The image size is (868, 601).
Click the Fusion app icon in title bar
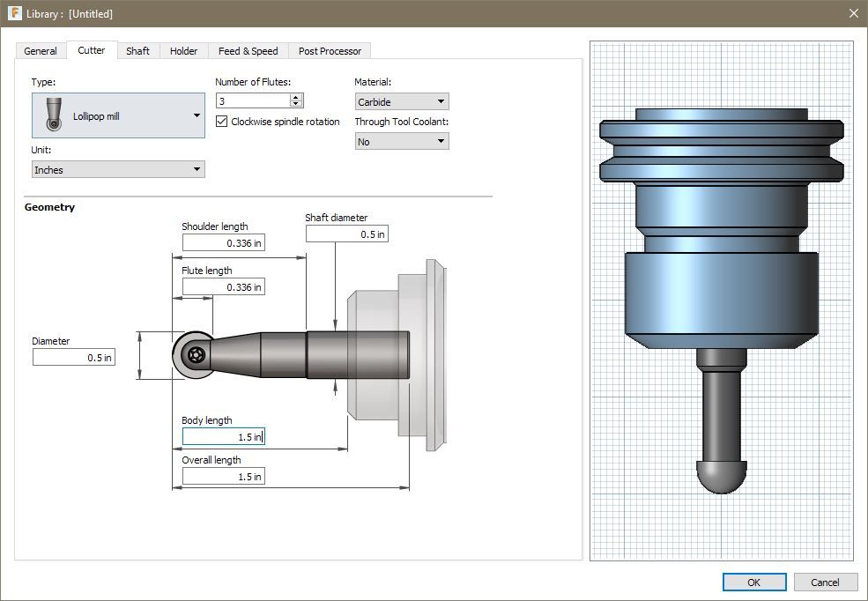[14, 12]
